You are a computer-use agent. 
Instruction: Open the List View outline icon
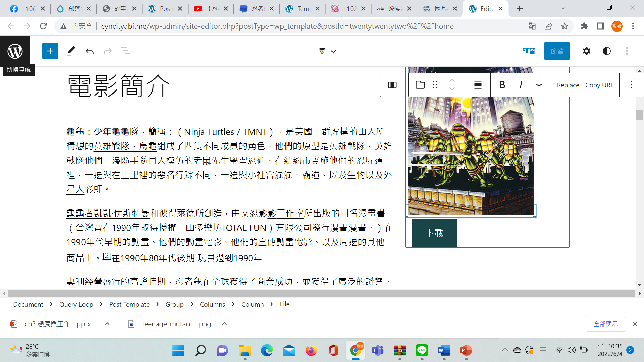point(125,51)
